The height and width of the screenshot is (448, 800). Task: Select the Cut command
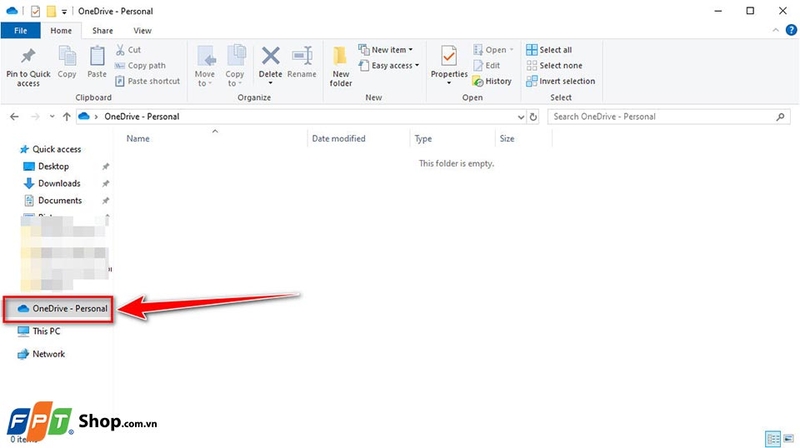pyautogui.click(x=128, y=49)
